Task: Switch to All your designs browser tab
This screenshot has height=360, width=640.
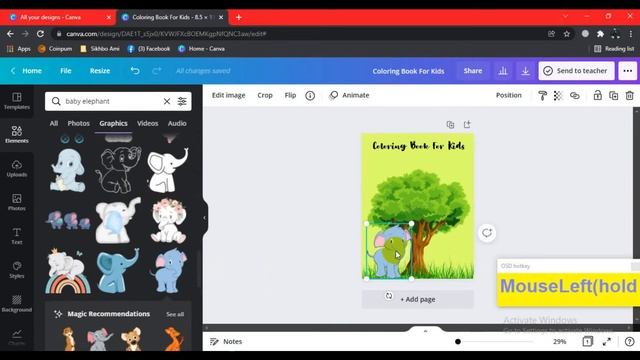Action: (58, 18)
